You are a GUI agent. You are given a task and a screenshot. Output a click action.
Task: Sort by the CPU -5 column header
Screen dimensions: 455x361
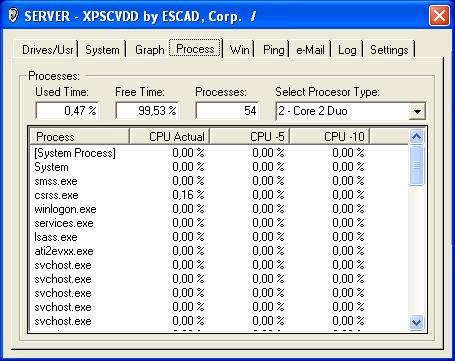pos(250,136)
